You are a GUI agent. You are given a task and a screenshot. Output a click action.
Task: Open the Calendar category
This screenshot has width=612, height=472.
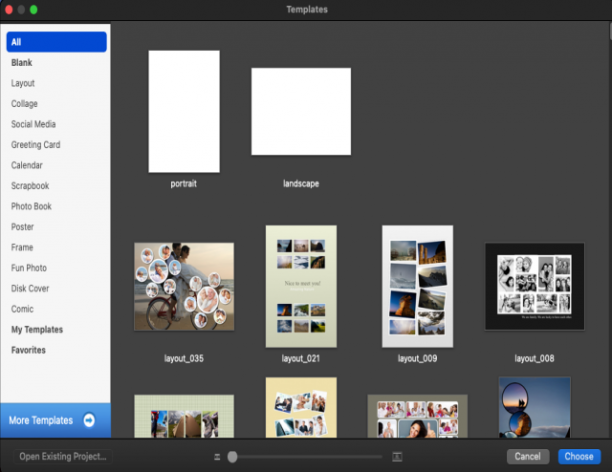tap(27, 165)
